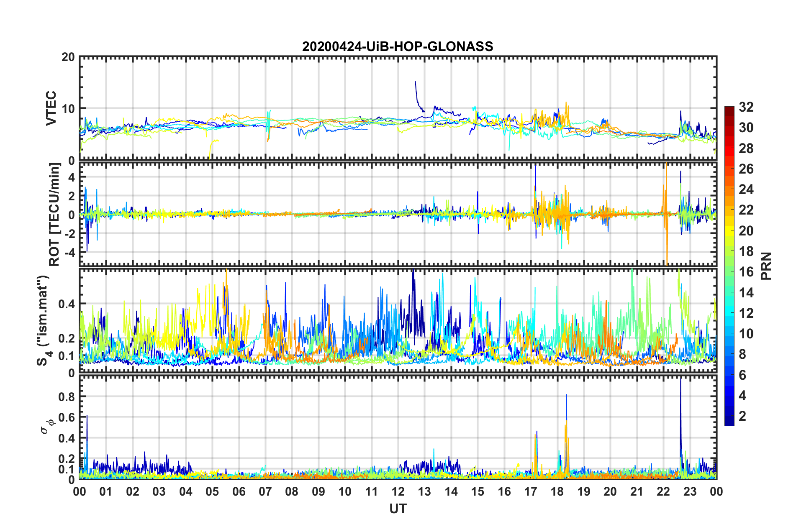Click colorbar tick label 2
This screenshot has height=532, width=796.
tap(742, 416)
